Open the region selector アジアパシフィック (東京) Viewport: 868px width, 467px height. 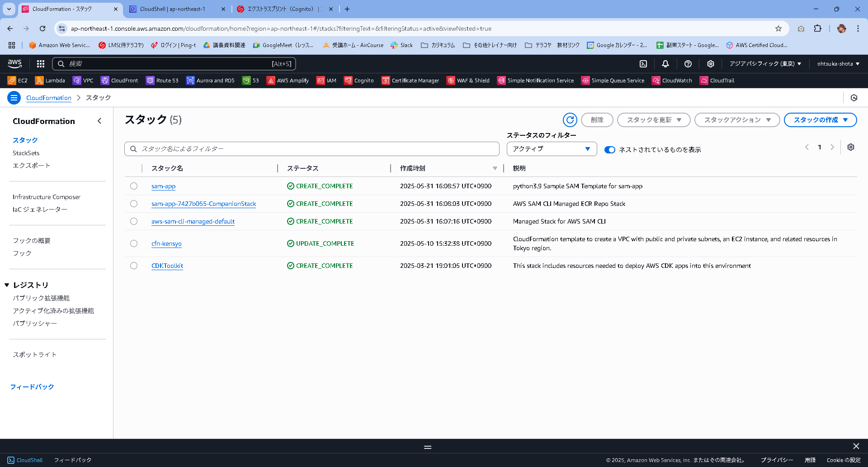click(765, 64)
